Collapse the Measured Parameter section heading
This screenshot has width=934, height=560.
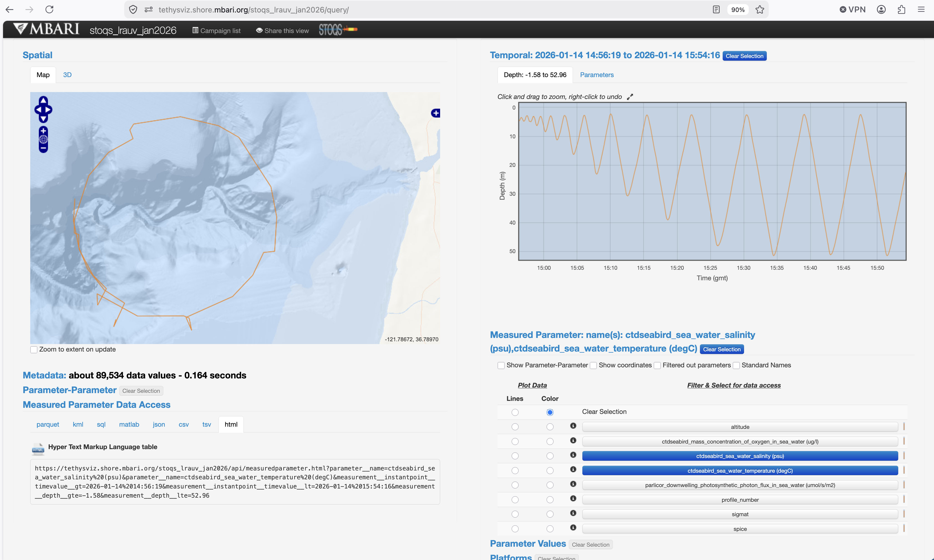(622, 342)
